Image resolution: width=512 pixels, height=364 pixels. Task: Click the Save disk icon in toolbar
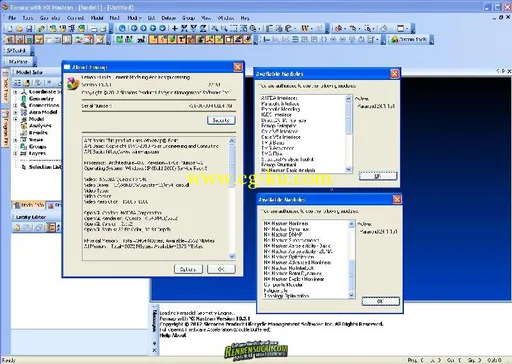point(29,29)
